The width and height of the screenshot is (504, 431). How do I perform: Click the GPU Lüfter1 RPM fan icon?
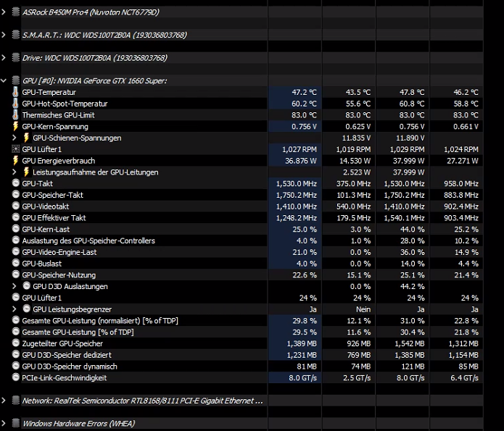point(15,149)
